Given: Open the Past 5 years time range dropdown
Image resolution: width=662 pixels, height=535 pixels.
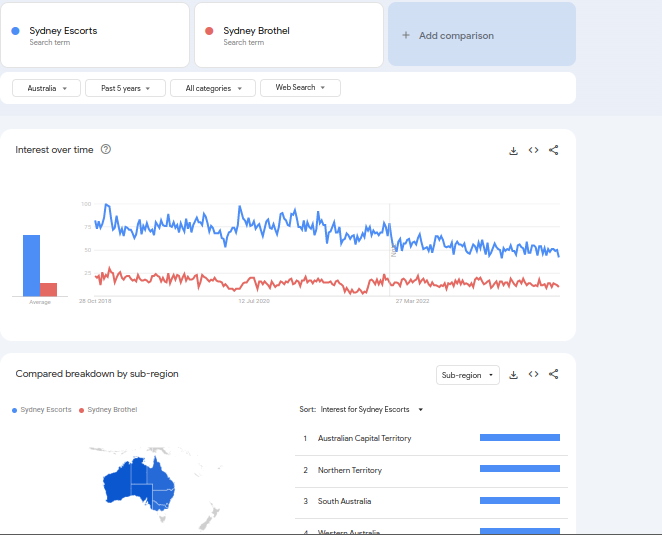Looking at the screenshot, I should pos(125,88).
